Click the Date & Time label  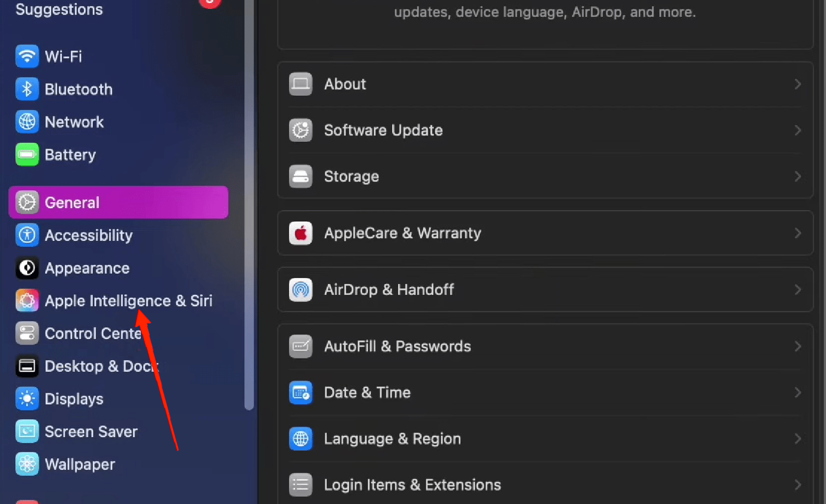[x=367, y=392]
